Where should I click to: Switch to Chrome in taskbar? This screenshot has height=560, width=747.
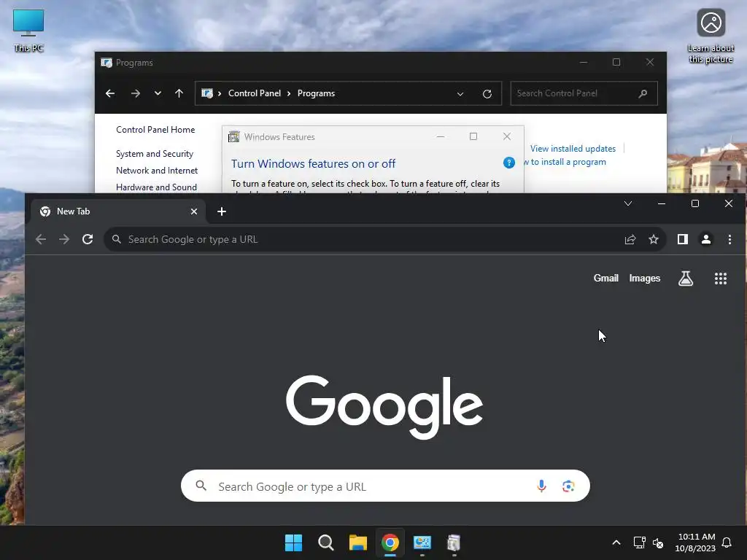click(x=390, y=542)
